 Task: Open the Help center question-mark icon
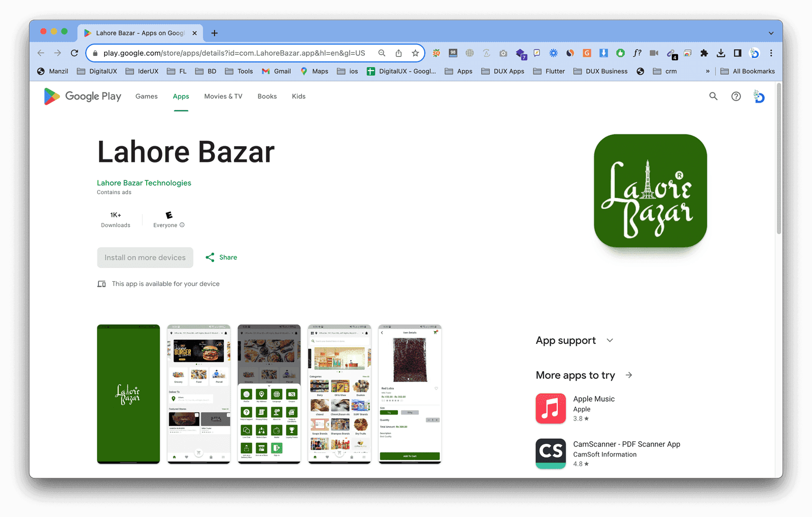[736, 96]
